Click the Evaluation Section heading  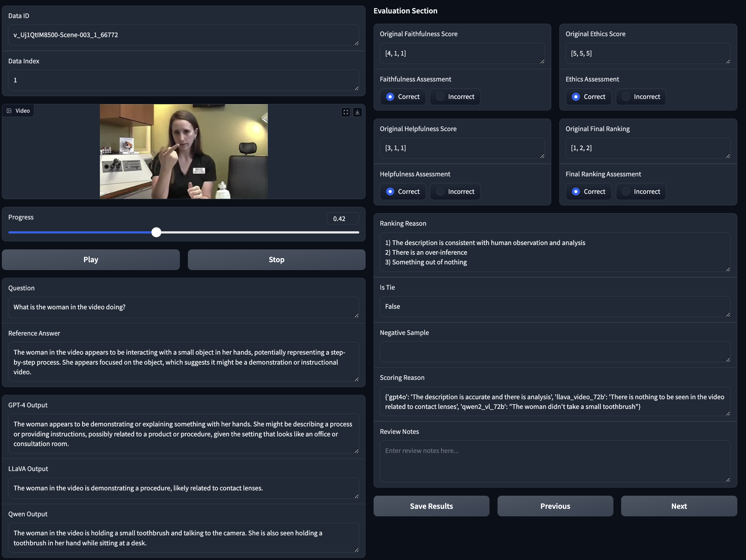point(405,11)
